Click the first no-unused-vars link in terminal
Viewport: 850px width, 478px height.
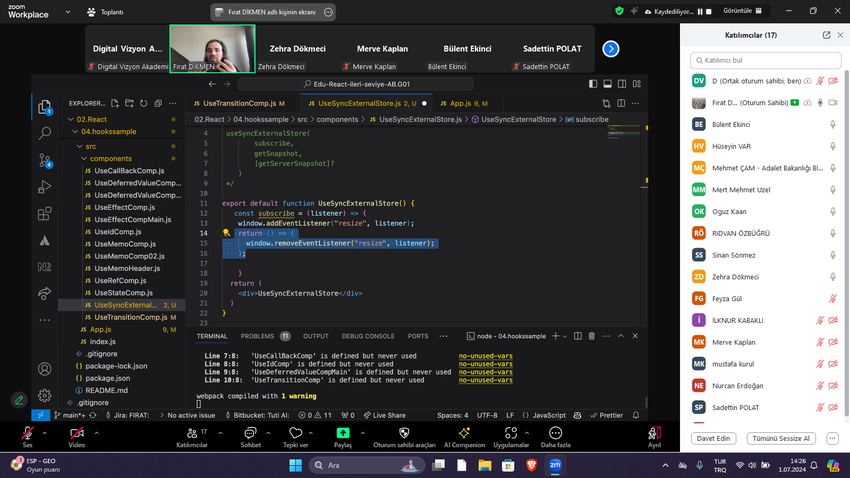pyautogui.click(x=485, y=356)
